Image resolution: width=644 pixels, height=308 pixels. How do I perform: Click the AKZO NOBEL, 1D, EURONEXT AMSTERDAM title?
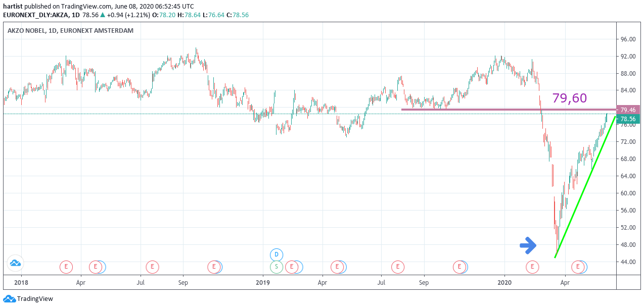[71, 31]
